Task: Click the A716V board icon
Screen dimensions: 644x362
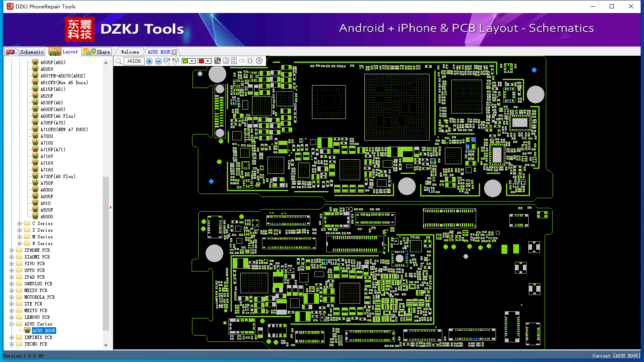Action: (35, 156)
